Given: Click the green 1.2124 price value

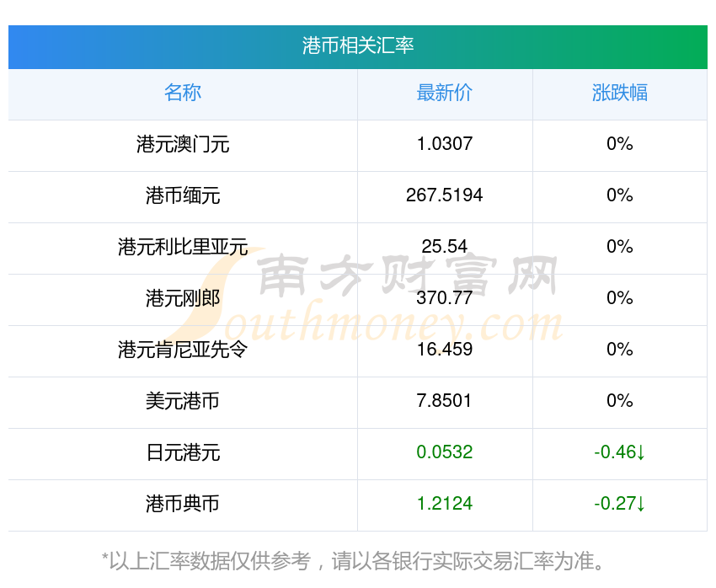Looking at the screenshot, I should pos(444,503).
